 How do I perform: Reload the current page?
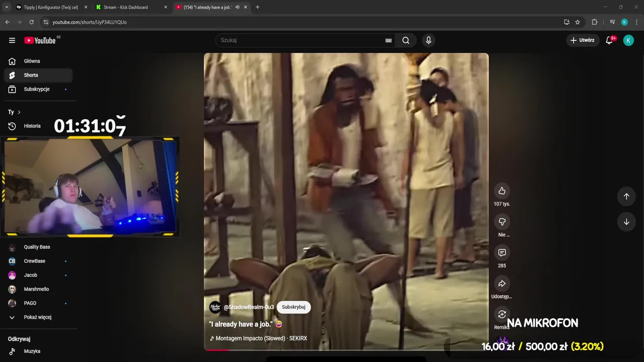tap(31, 22)
